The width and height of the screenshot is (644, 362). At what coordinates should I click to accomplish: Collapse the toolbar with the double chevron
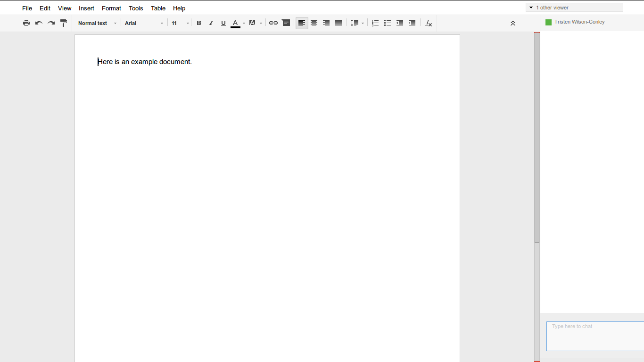(513, 23)
